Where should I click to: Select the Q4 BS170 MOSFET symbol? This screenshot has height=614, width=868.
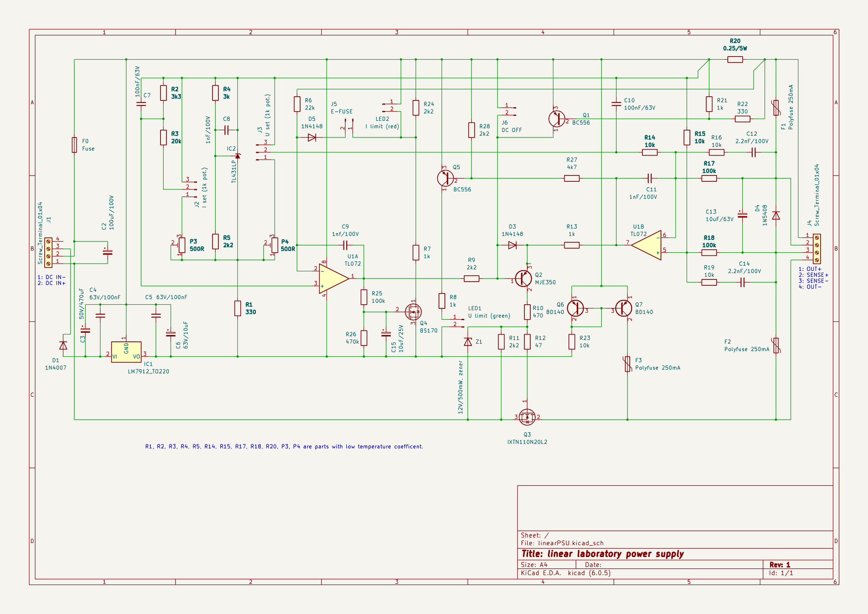point(413,311)
